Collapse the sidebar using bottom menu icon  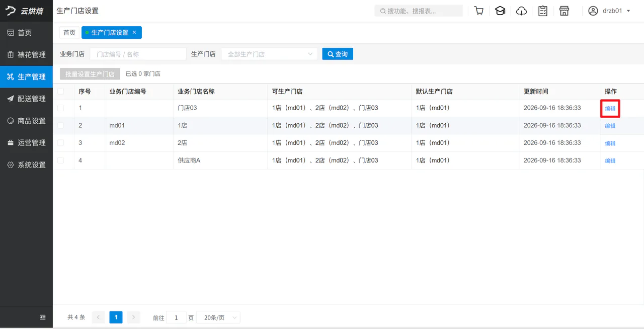click(x=43, y=317)
